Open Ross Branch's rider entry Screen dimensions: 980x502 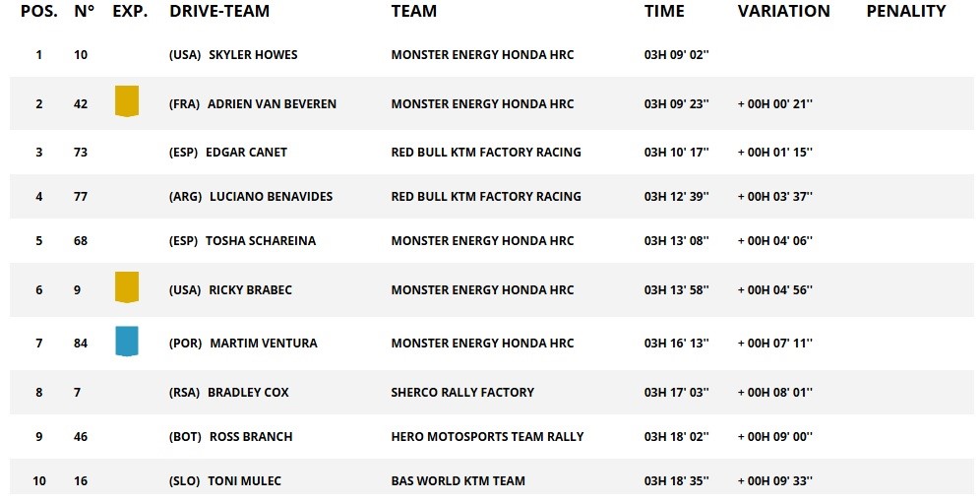coord(251,437)
